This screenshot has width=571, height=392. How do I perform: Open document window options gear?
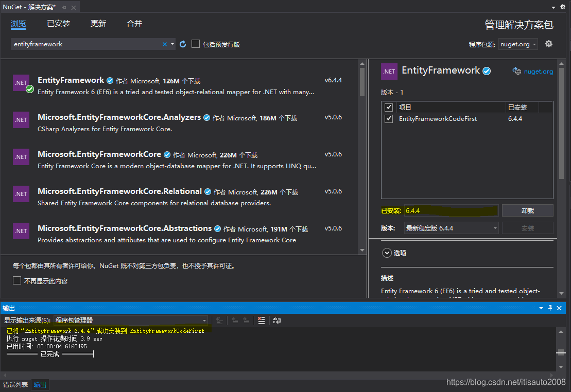tap(563, 7)
